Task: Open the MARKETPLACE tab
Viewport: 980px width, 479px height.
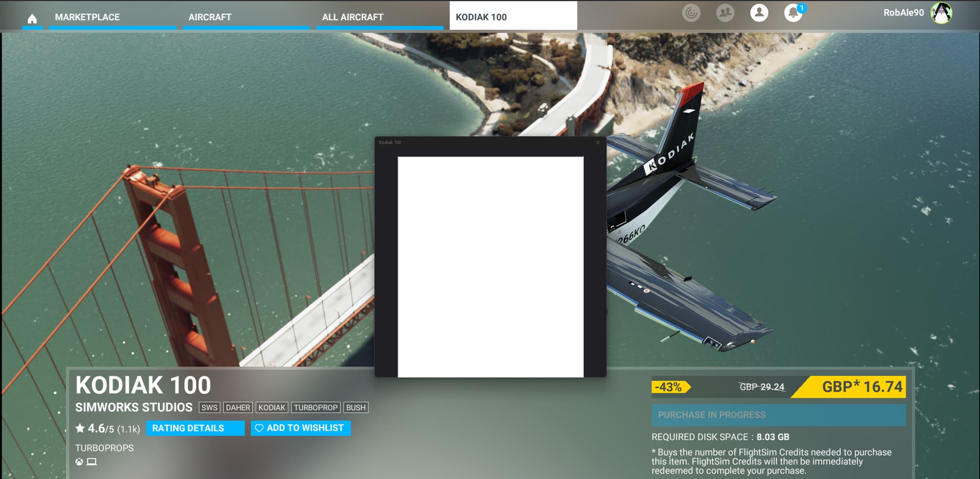Action: coord(112,17)
